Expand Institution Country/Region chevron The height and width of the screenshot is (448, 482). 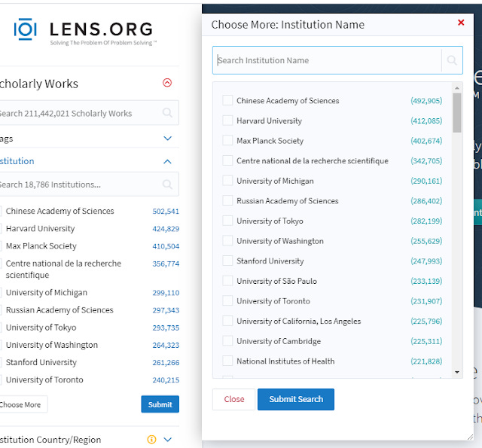coord(167,440)
